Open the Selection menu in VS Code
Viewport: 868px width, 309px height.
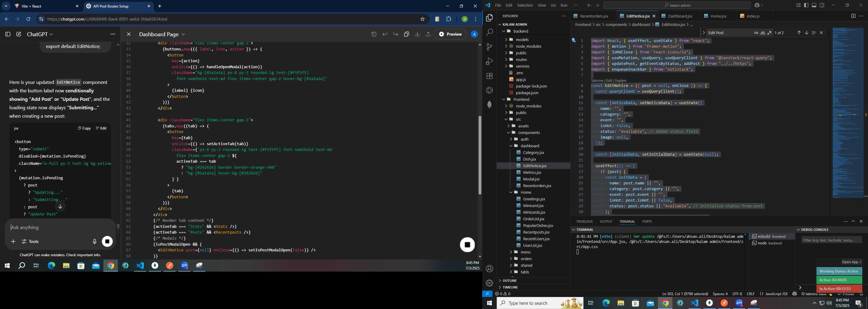[525, 5]
